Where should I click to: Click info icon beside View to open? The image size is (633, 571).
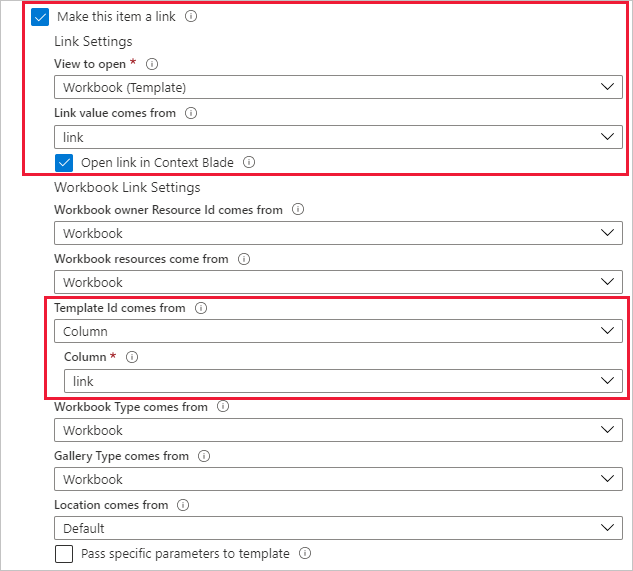coord(152,64)
